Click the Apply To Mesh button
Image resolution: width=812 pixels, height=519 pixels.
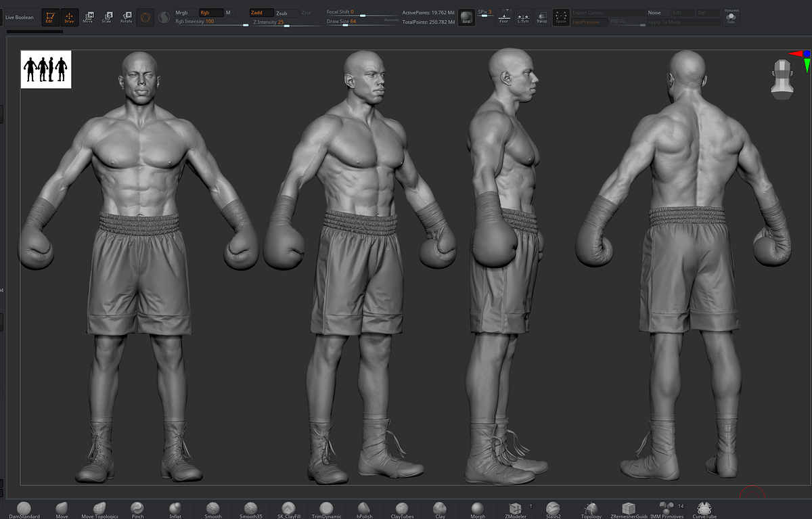click(x=683, y=22)
